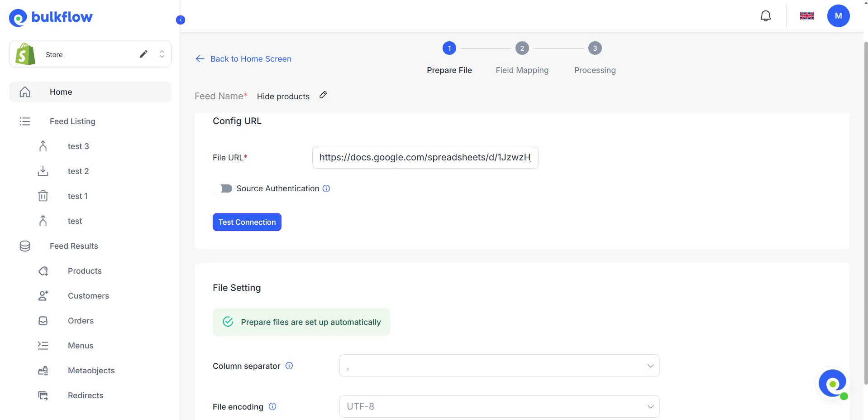This screenshot has height=420, width=868.
Task: Open the info tooltip beside Source Authentication
Action: [326, 188]
